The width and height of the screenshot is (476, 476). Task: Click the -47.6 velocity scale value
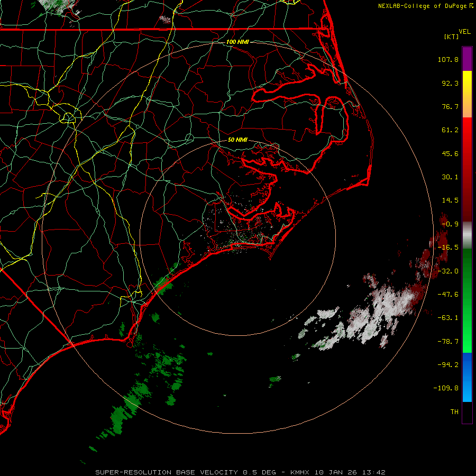point(448,295)
